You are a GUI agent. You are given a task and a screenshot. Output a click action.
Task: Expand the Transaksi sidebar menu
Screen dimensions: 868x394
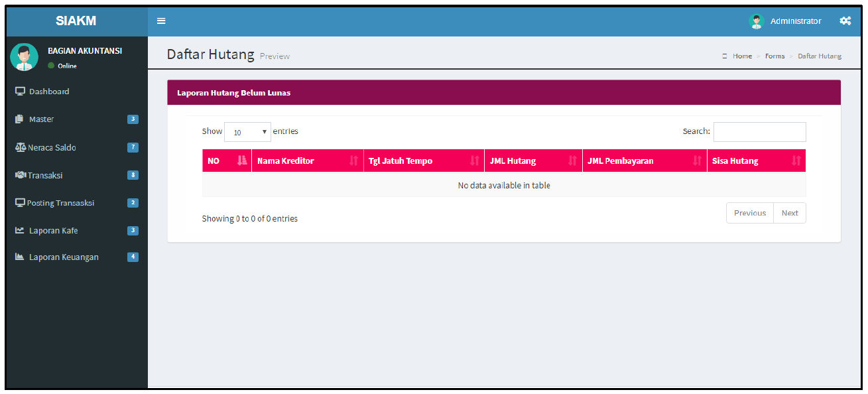(45, 175)
